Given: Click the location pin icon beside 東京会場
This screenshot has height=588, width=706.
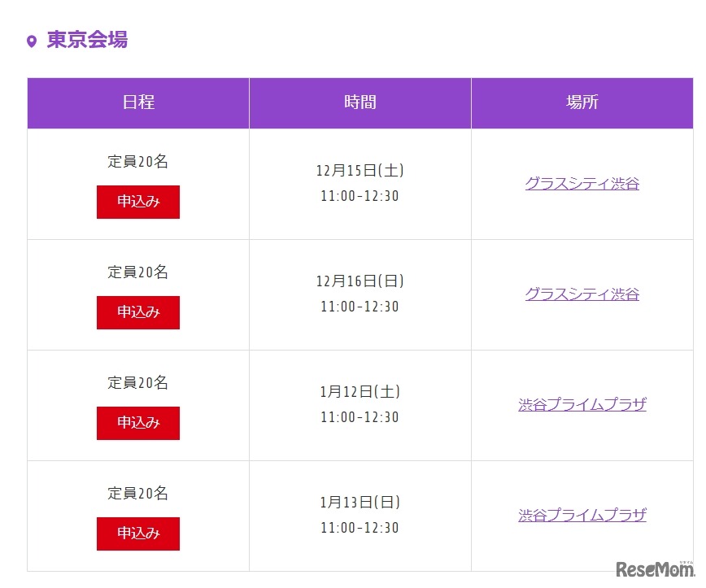Looking at the screenshot, I should [x=32, y=41].
